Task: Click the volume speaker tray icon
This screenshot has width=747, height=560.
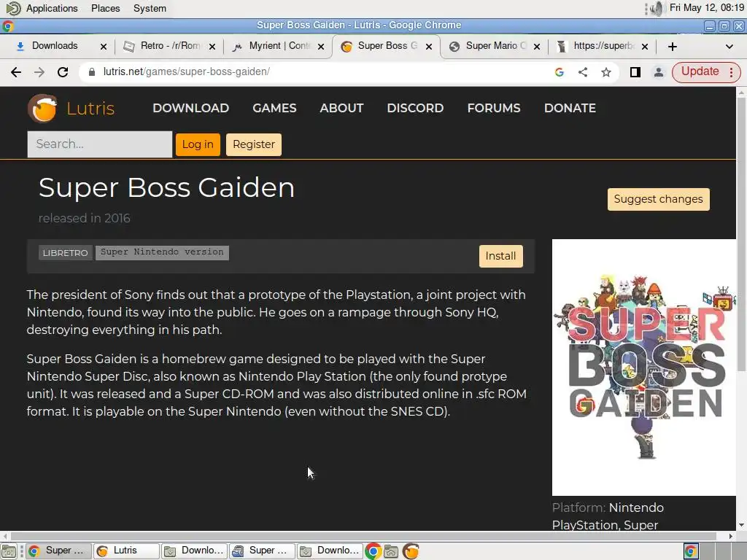Action: [657, 8]
